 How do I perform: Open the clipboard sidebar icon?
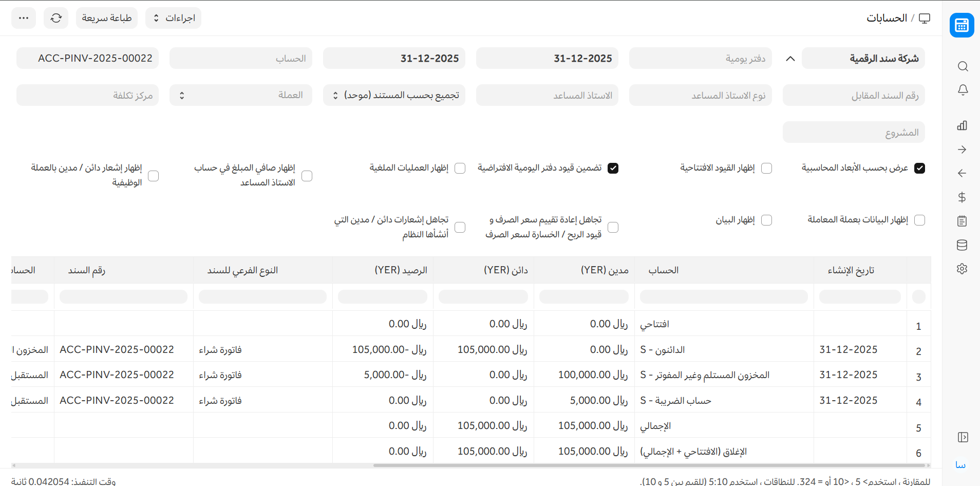(x=962, y=221)
